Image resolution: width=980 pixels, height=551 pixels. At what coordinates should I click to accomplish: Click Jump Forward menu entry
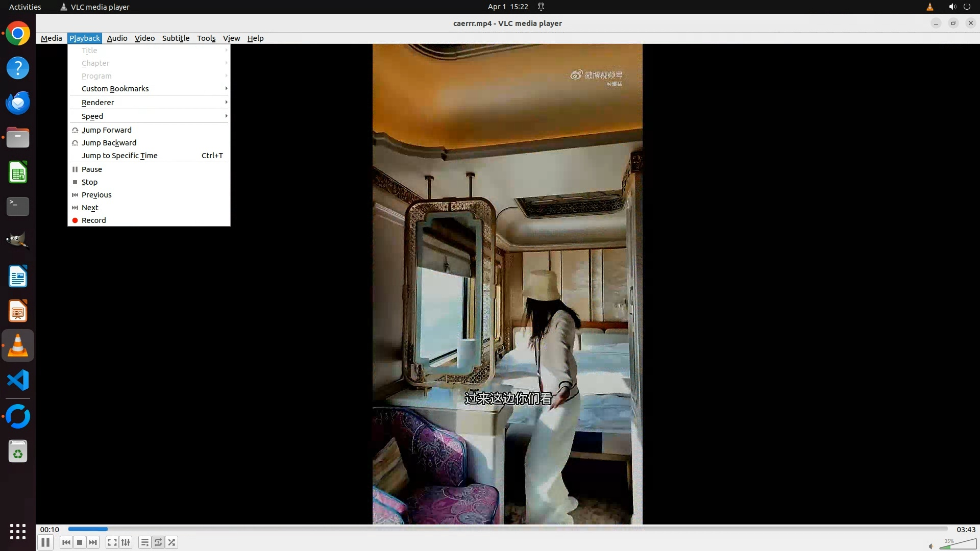107,130
